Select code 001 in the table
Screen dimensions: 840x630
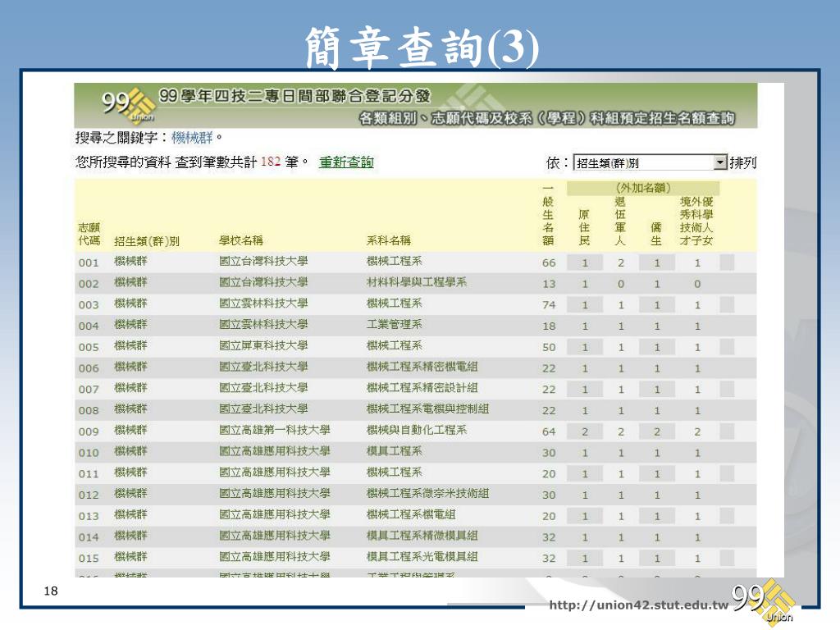point(89,262)
